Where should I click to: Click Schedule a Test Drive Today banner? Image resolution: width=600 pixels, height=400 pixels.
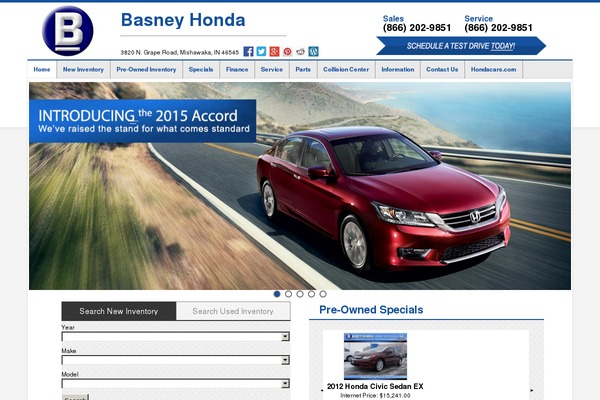[461, 46]
